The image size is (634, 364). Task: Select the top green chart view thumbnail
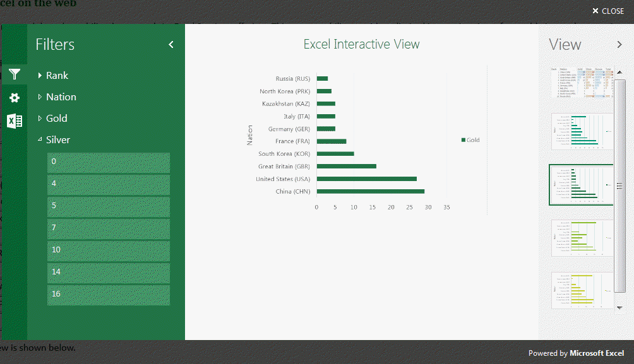[580, 131]
